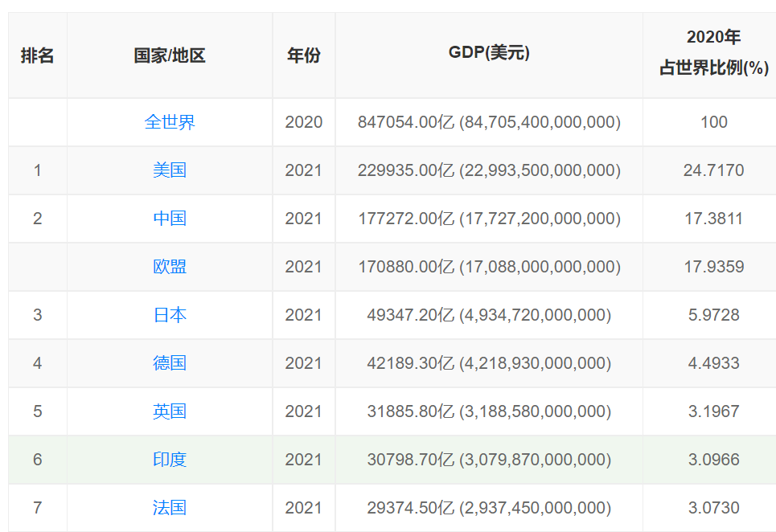
Task: Click the 国家/地区 column header
Action: click(170, 55)
